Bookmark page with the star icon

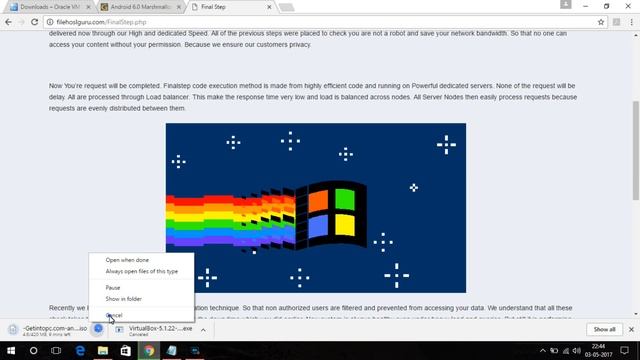pyautogui.click(x=601, y=22)
